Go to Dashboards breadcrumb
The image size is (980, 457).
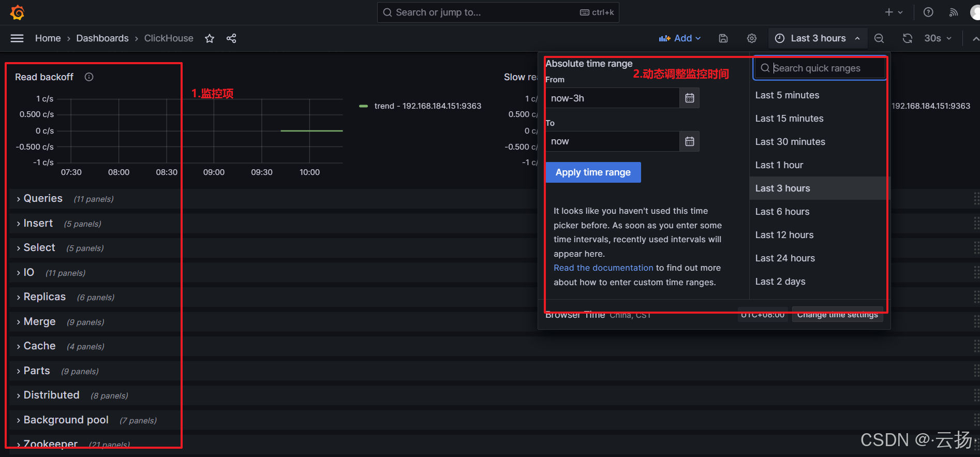click(x=102, y=38)
